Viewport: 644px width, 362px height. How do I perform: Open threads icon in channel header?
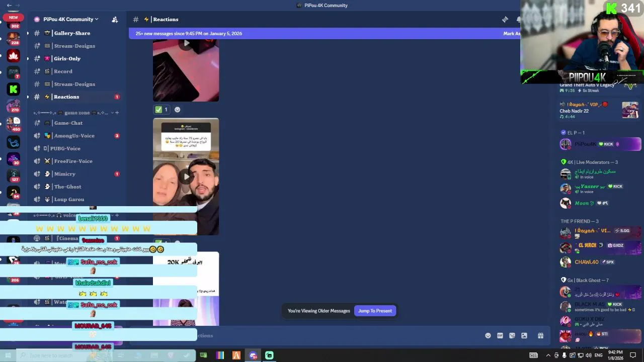pyautogui.click(x=505, y=19)
